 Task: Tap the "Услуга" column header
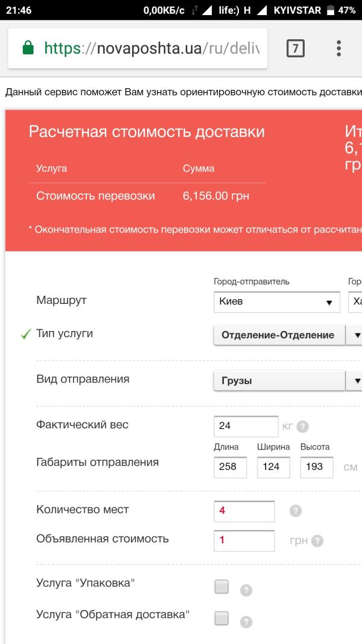click(x=52, y=169)
